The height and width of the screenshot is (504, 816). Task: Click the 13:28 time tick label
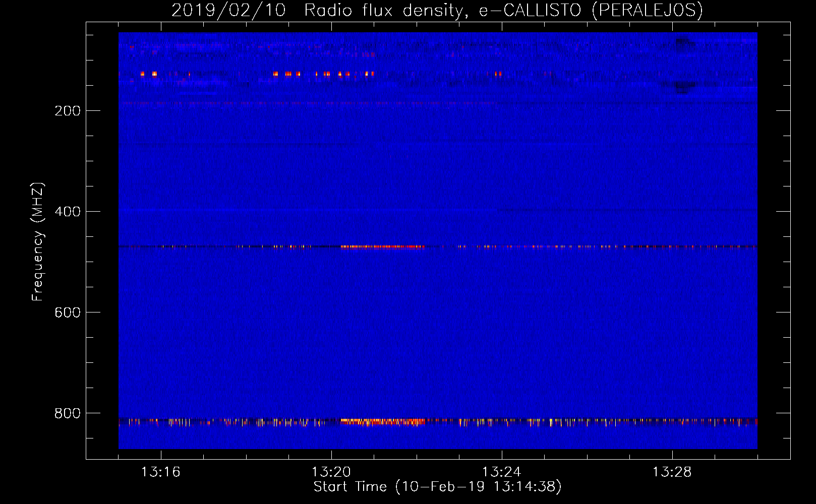pos(672,472)
